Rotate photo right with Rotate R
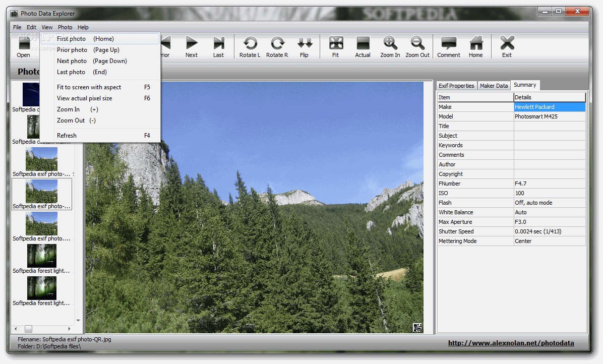Viewport: 603px width, 364px height. 277,46
